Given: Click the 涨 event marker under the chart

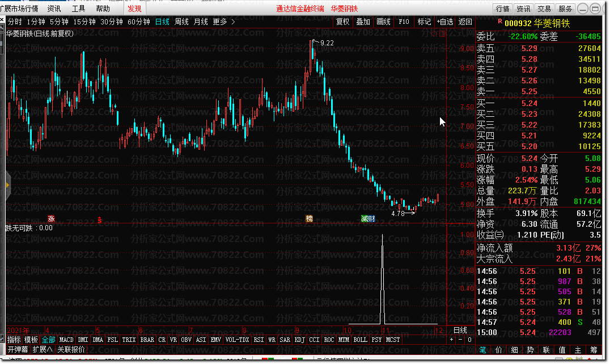Looking at the screenshot, I should tap(51, 218).
